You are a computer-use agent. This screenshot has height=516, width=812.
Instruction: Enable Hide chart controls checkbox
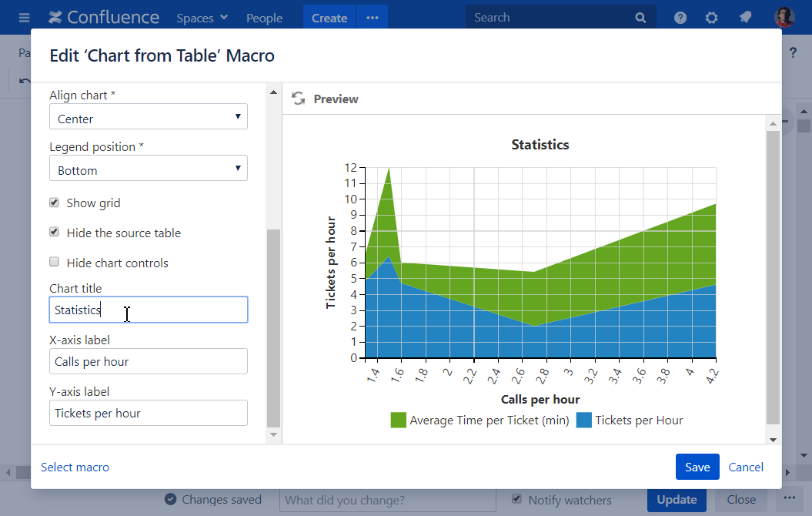[55, 262]
